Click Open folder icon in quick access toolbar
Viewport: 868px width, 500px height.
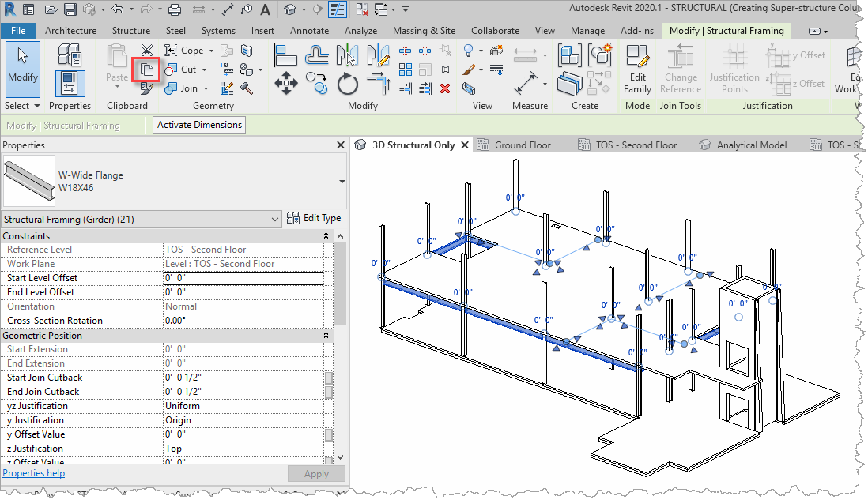tap(51, 9)
